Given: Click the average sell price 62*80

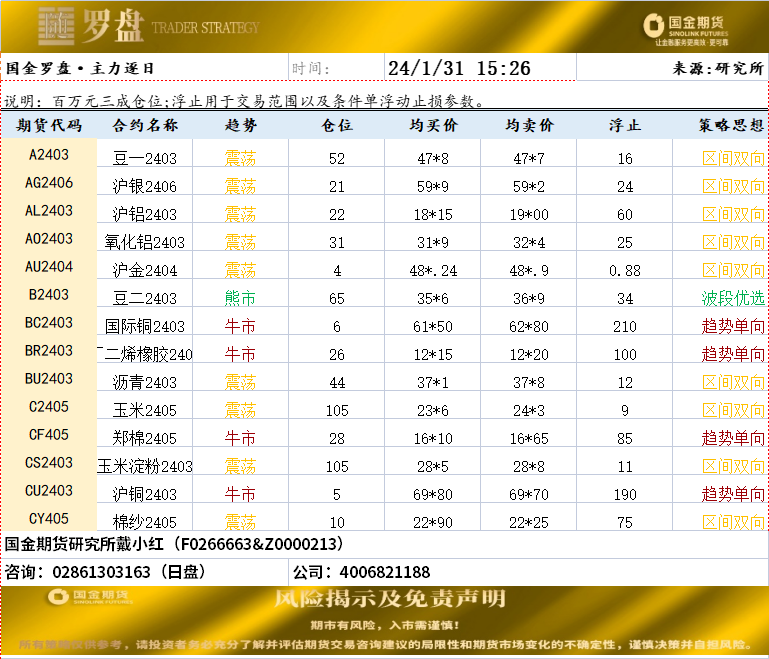Looking at the screenshot, I should (x=529, y=327).
